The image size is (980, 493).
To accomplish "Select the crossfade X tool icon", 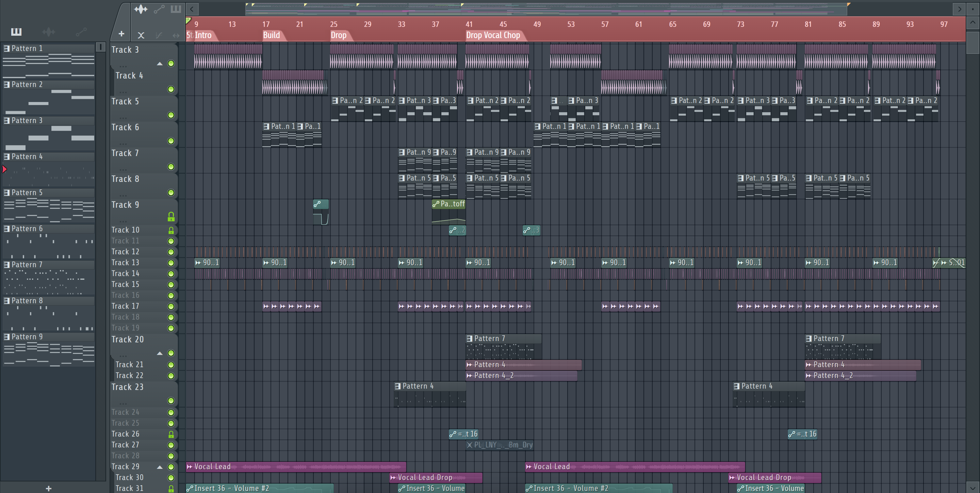I will (x=141, y=35).
